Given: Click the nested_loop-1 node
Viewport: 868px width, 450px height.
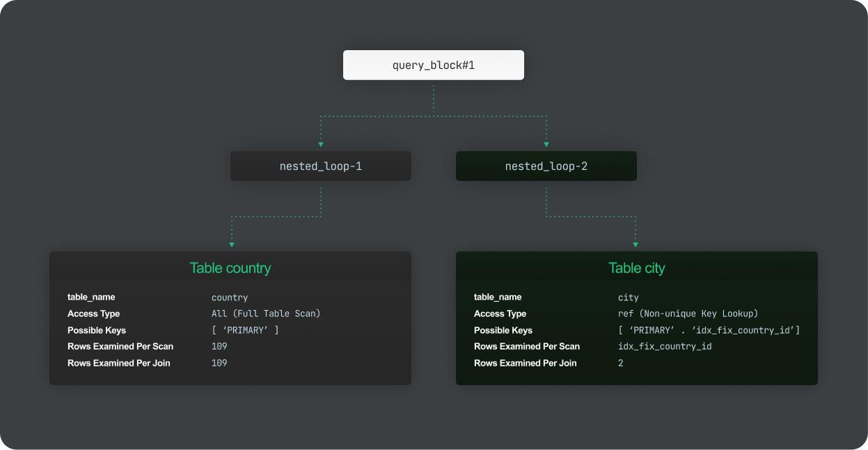Looking at the screenshot, I should 320,166.
